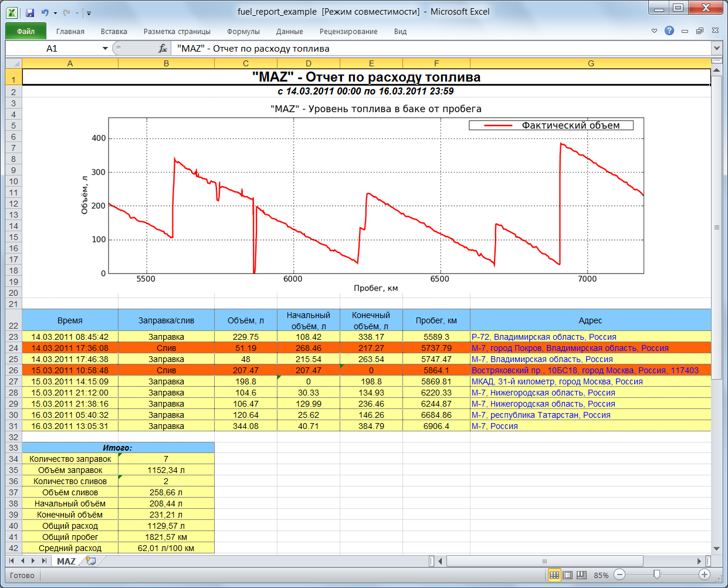
Task: Click the greyed-out Redo arrow
Action: [x=66, y=12]
